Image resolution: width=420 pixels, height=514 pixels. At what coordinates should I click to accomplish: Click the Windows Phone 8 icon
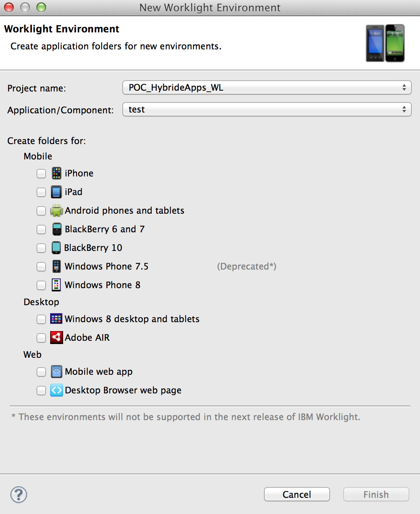pyautogui.click(x=56, y=285)
